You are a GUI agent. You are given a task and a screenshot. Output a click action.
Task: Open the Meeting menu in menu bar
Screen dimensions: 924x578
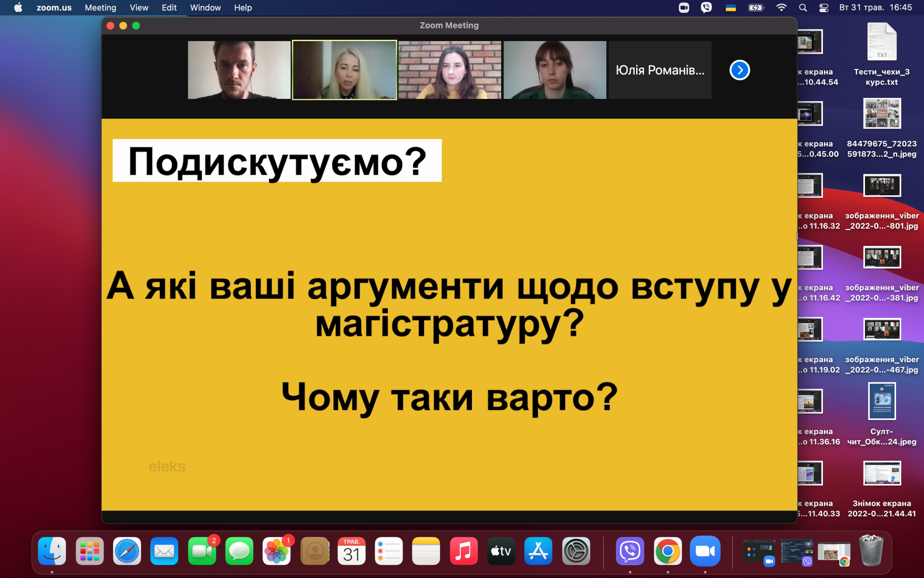click(100, 8)
